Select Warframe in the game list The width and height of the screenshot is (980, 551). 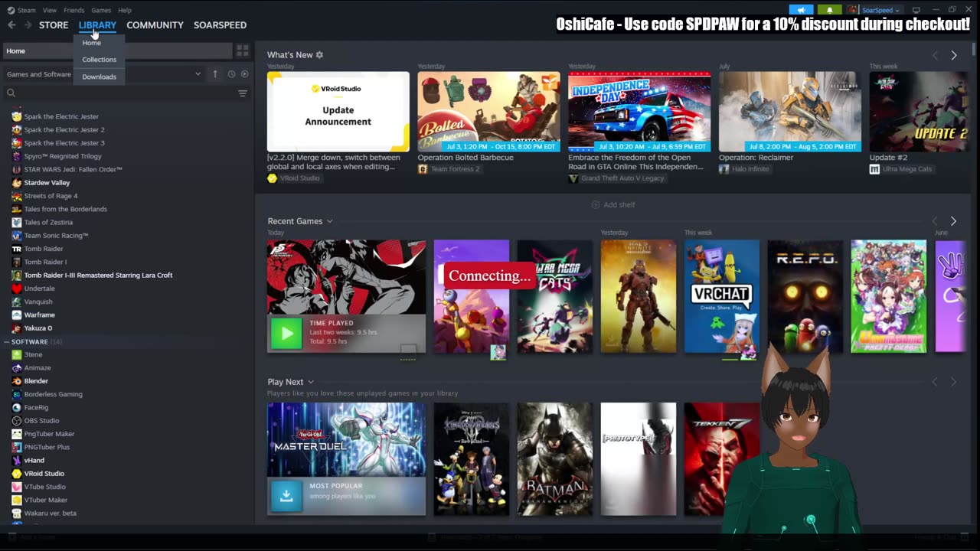pos(39,315)
